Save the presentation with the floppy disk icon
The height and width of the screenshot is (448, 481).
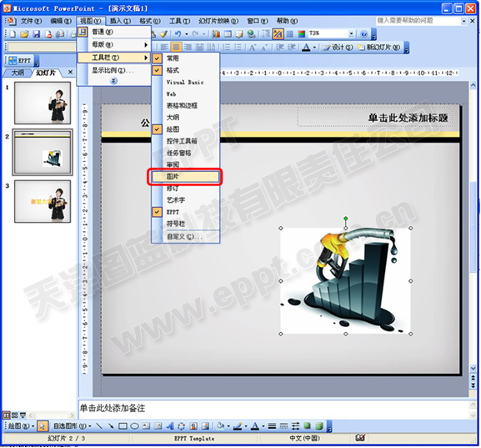[37, 34]
